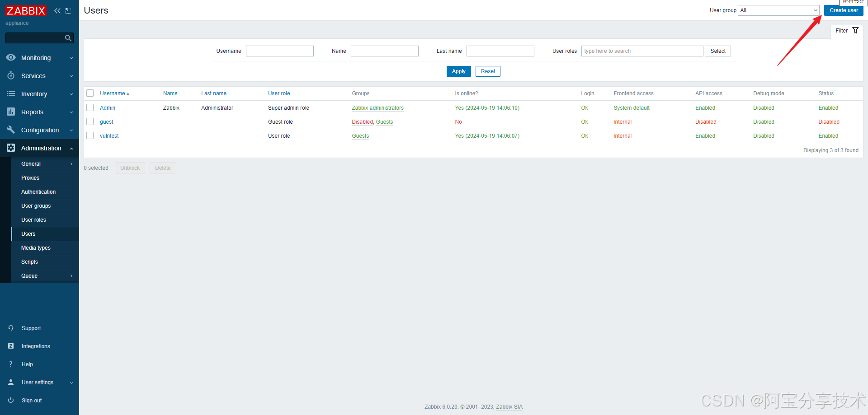Viewport: 868px width, 415px height.
Task: Click the Zabbix SIA footer link
Action: coord(509,407)
